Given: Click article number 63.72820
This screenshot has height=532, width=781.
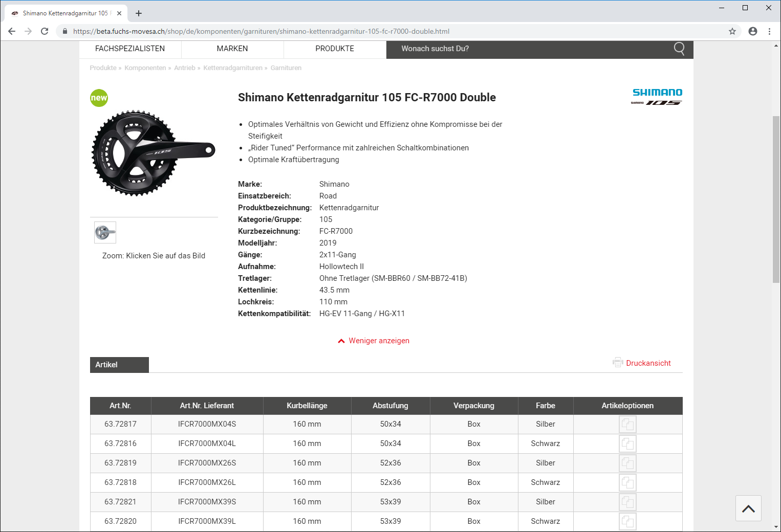Looking at the screenshot, I should tap(120, 521).
